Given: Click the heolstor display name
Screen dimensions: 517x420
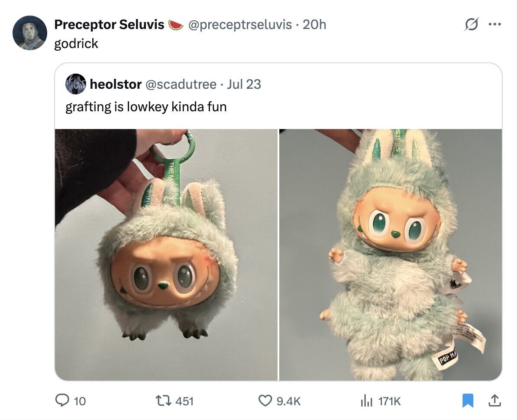Looking at the screenshot, I should [116, 84].
